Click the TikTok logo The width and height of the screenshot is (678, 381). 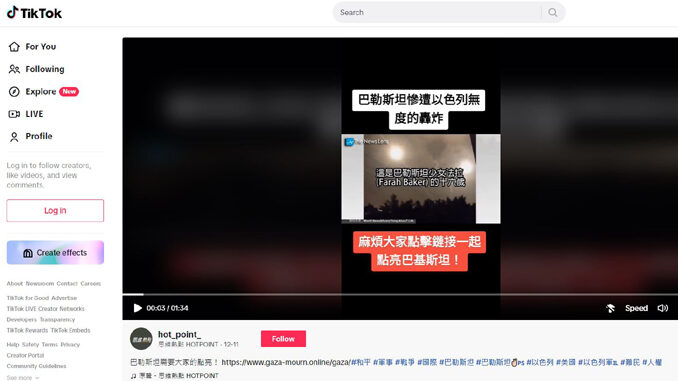click(34, 13)
